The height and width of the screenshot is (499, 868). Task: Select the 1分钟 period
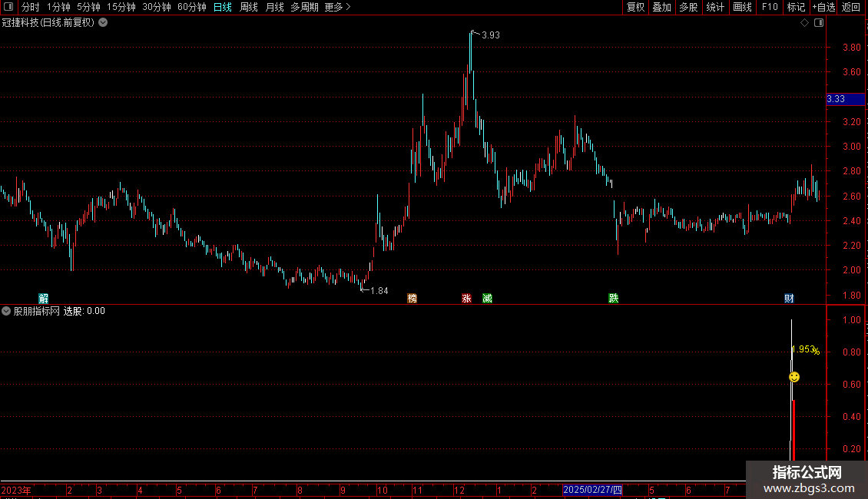(x=58, y=7)
